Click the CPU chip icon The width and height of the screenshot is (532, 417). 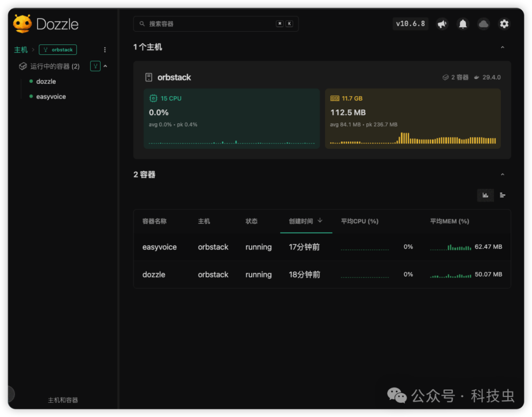coord(153,99)
